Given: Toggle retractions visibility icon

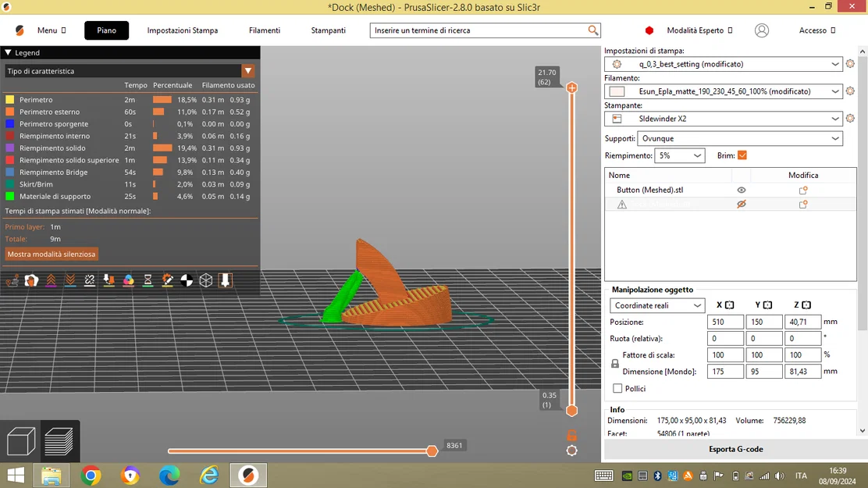Looking at the screenshot, I should (x=51, y=281).
